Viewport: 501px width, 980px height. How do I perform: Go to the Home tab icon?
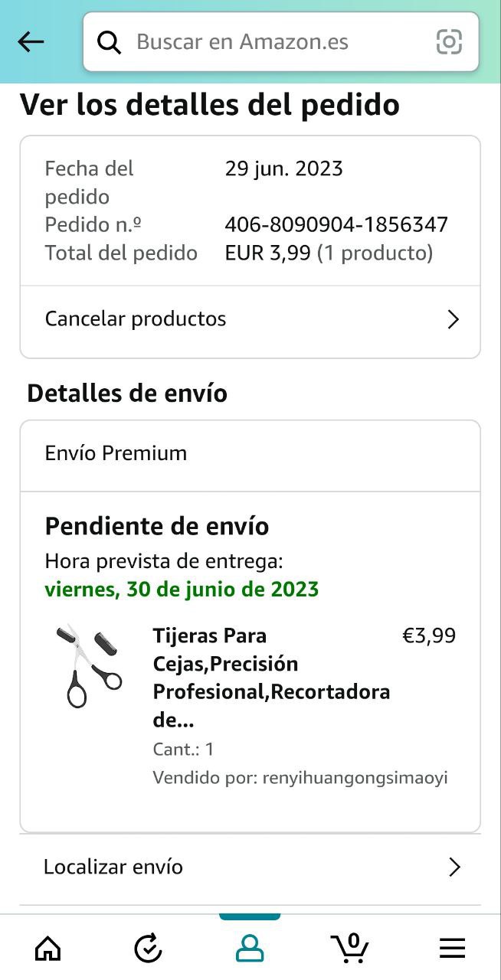tap(48, 949)
